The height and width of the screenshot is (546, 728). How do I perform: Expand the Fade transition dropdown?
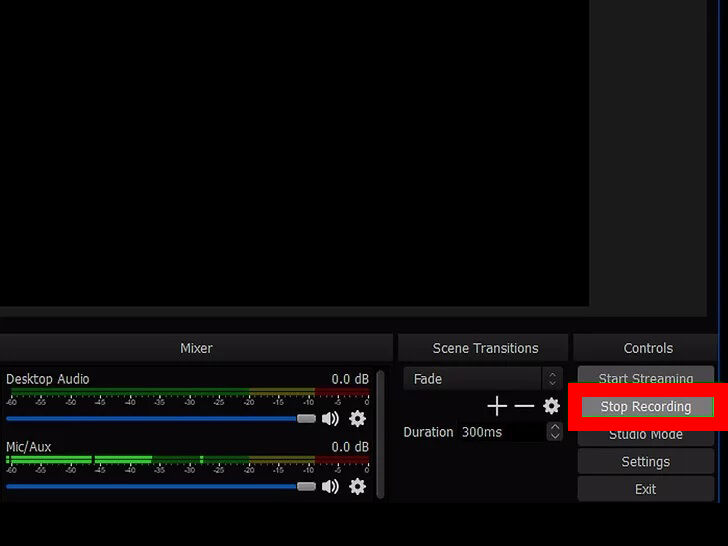click(552, 379)
